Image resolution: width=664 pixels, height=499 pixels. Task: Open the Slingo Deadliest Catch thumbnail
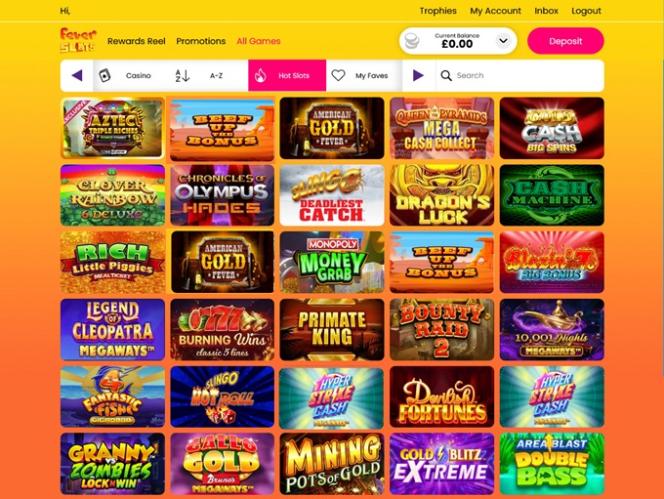332,195
